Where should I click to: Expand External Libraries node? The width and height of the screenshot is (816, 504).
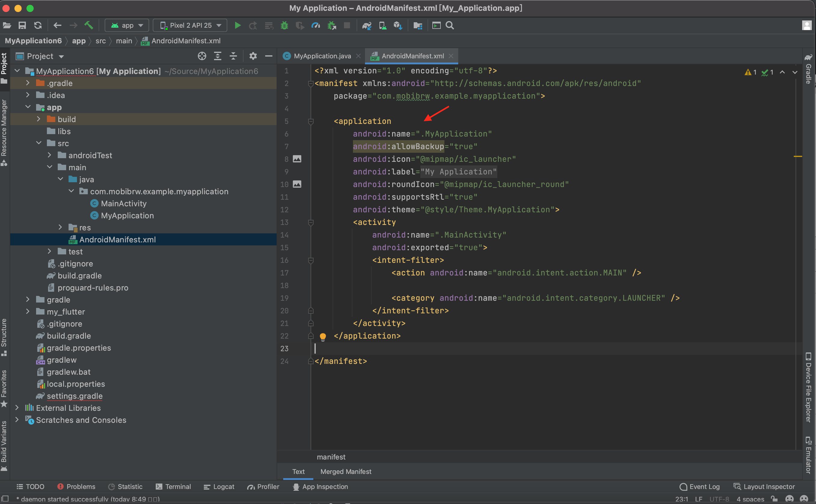pos(17,408)
